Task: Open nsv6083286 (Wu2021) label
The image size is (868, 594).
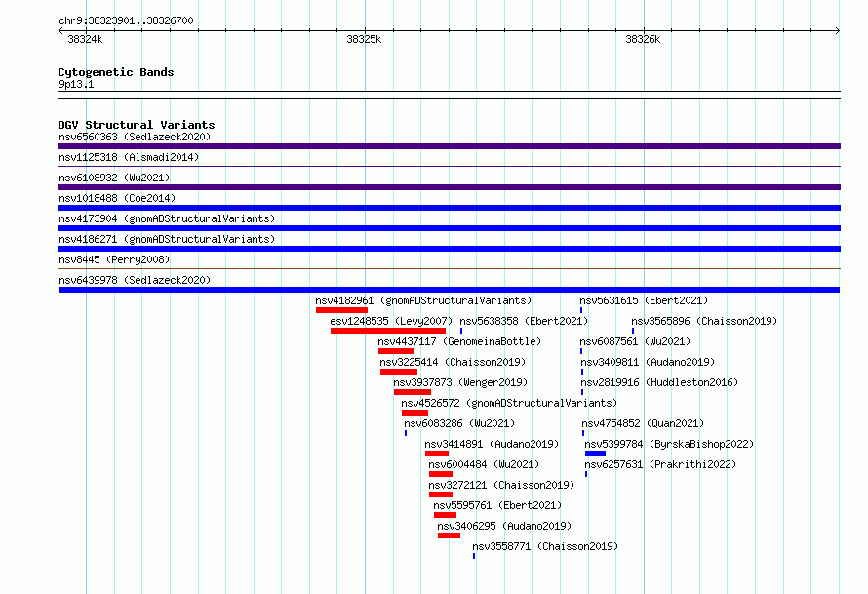Action: [459, 423]
